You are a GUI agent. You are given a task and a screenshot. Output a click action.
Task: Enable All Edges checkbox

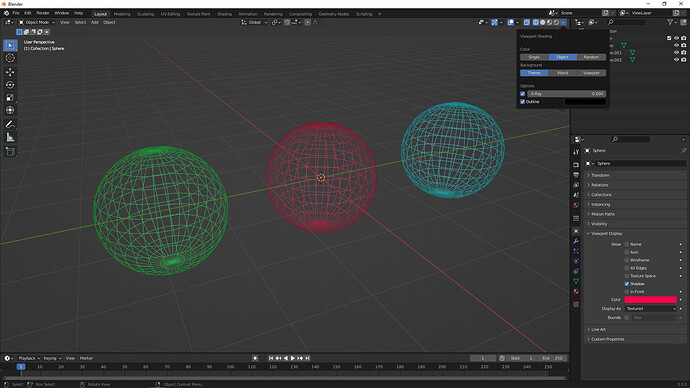point(627,268)
